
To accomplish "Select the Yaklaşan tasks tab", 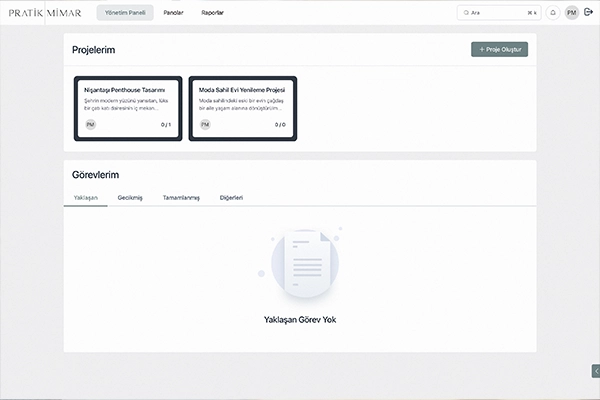I will [86, 198].
